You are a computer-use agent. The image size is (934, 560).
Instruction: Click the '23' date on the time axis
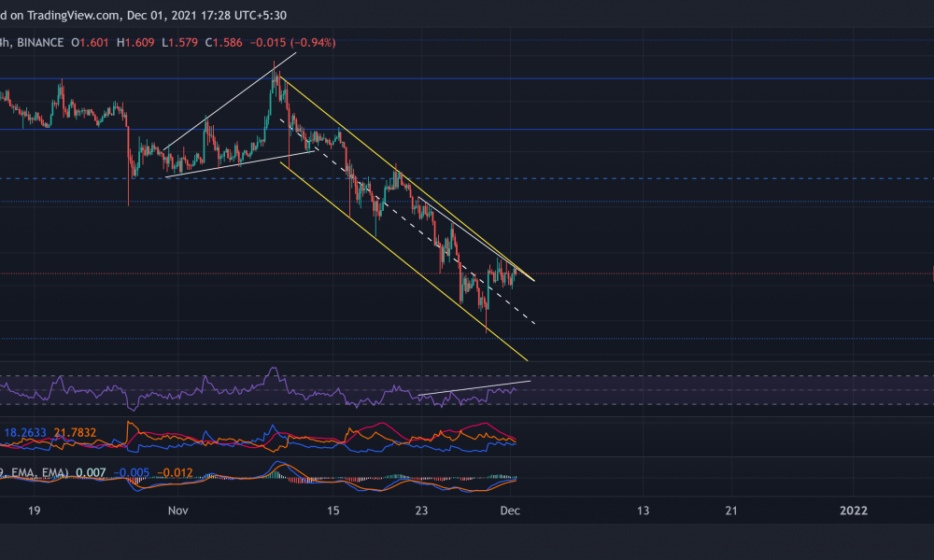point(421,511)
